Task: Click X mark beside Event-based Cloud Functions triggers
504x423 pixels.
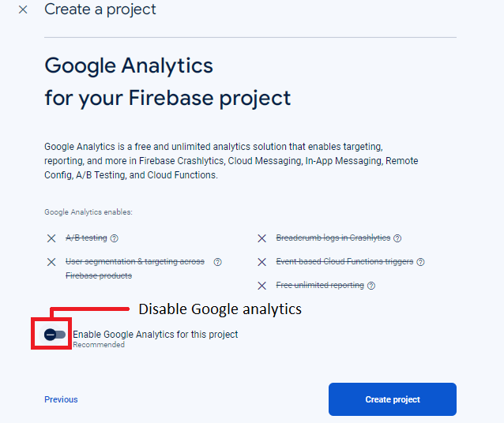Action: coord(262,262)
